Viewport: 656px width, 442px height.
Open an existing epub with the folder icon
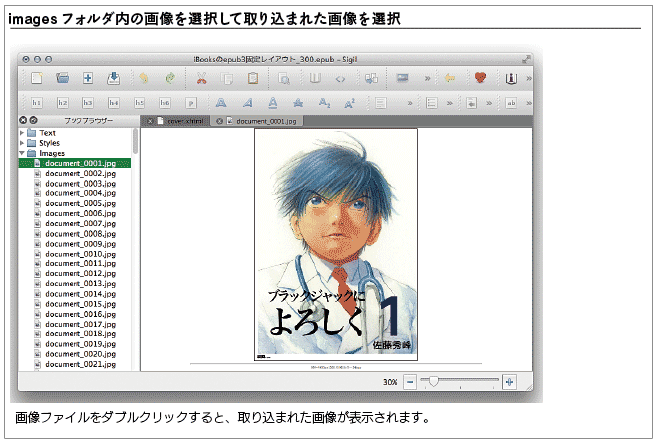point(63,78)
